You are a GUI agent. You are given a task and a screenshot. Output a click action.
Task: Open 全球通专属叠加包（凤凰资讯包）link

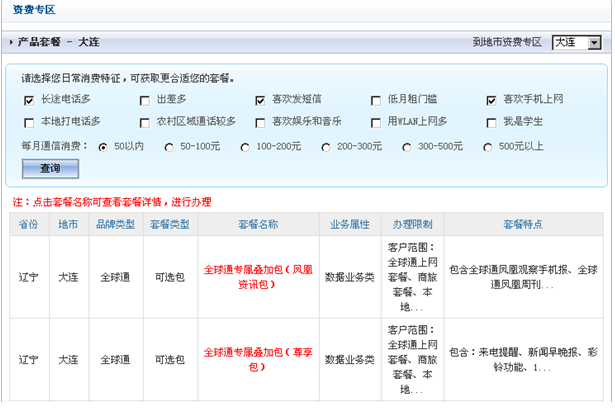(x=258, y=277)
